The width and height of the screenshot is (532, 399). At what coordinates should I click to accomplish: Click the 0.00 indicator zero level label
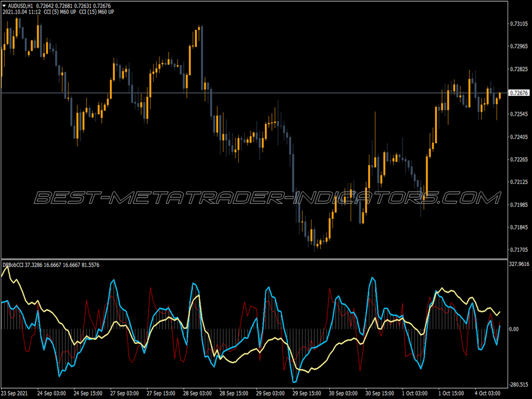click(514, 329)
